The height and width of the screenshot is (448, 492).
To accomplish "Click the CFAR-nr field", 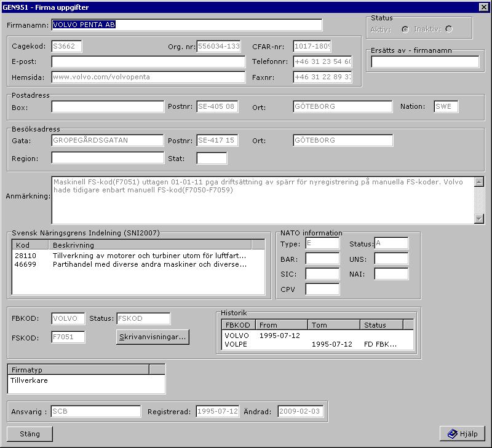I will pos(312,47).
